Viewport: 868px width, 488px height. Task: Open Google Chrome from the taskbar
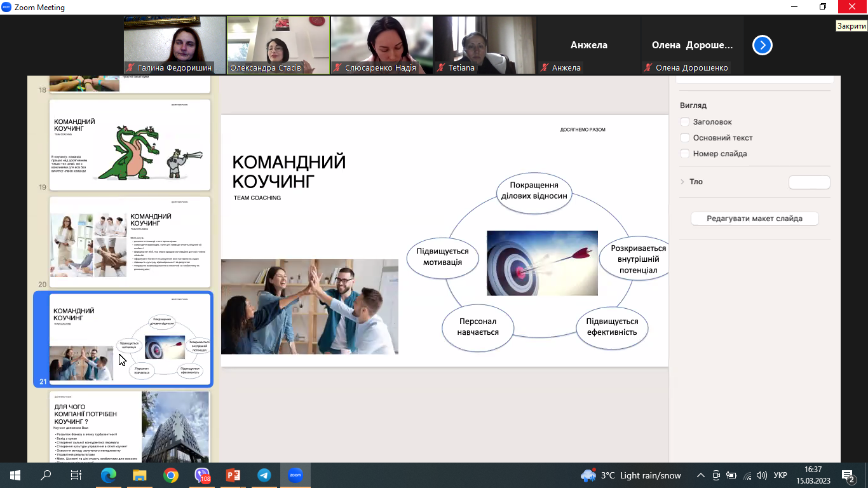(x=170, y=475)
